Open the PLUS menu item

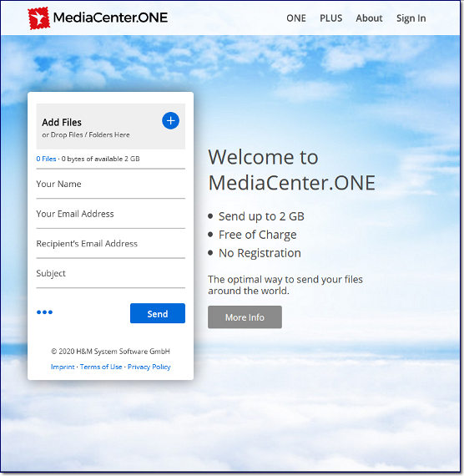coord(330,18)
